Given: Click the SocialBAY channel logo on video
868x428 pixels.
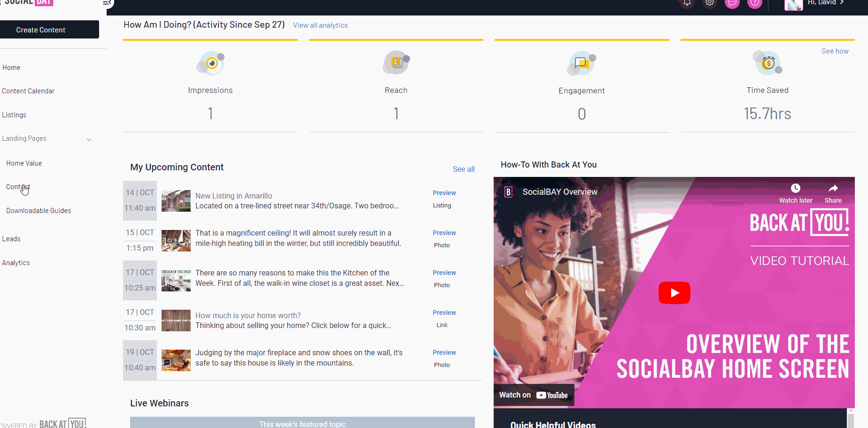Looking at the screenshot, I should [x=508, y=192].
